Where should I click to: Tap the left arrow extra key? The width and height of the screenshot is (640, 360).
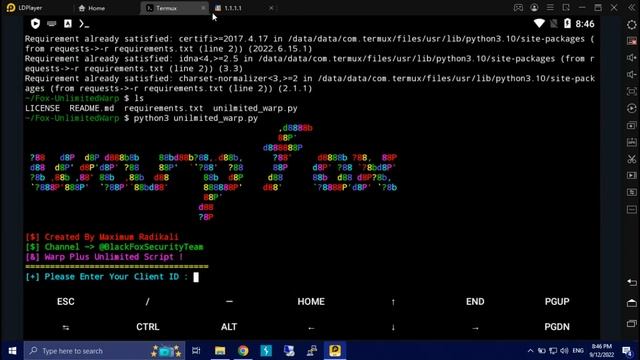311,328
